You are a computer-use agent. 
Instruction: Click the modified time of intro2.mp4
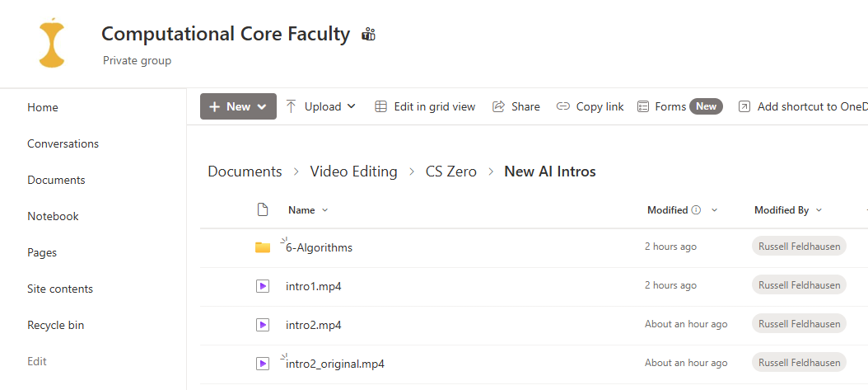[687, 324]
